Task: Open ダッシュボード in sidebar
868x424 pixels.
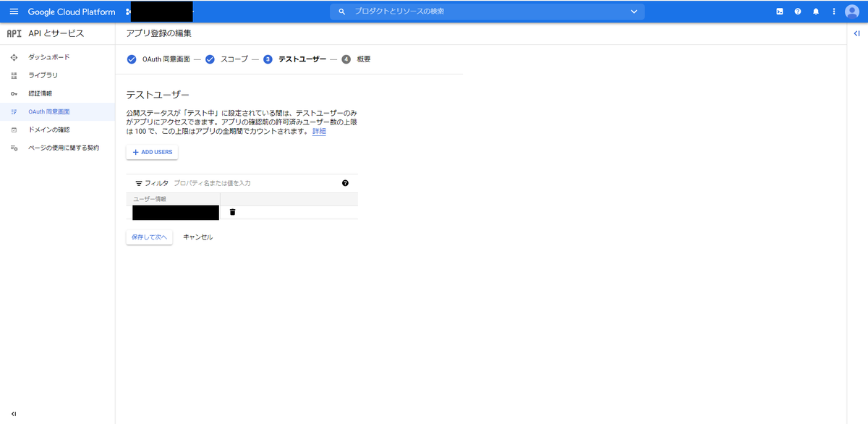Action: (x=49, y=57)
